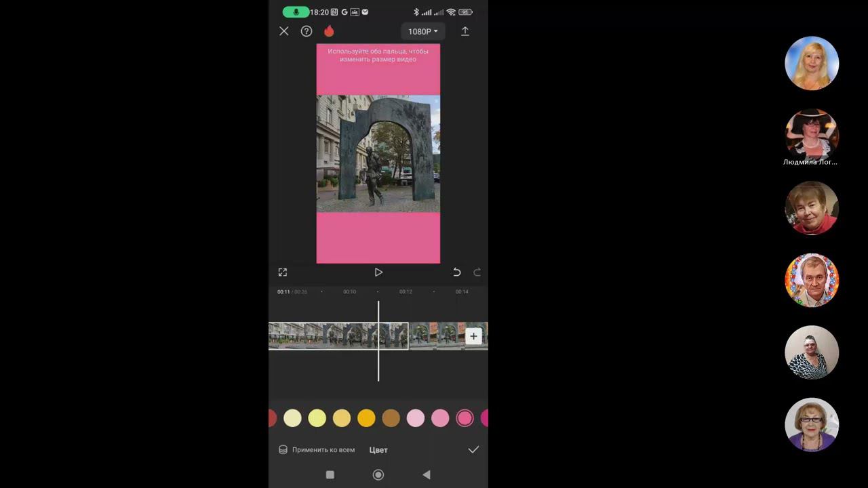This screenshot has width=868, height=488.
Task: Tap the green microphone indicator in status bar
Action: [x=296, y=12]
